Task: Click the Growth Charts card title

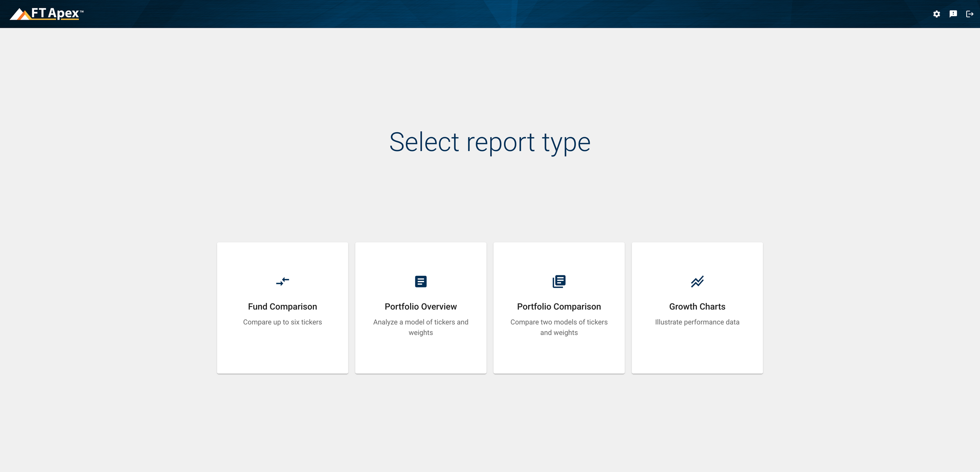Action: tap(697, 306)
